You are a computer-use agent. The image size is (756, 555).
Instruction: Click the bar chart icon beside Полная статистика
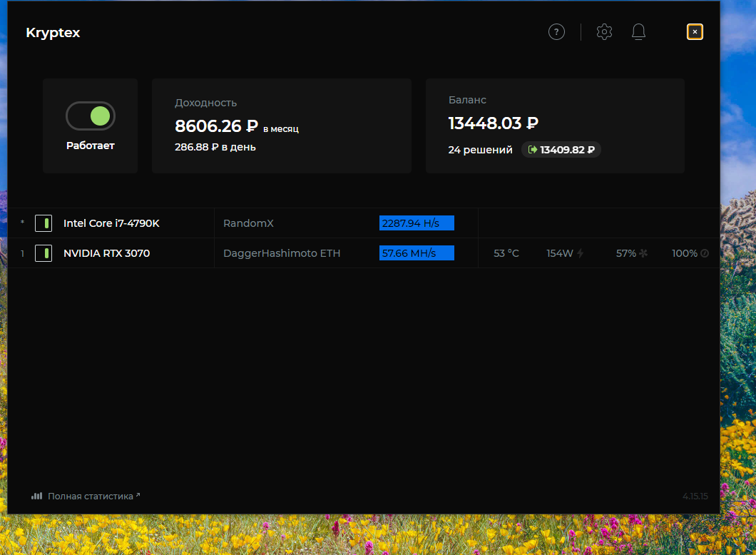[x=36, y=497]
